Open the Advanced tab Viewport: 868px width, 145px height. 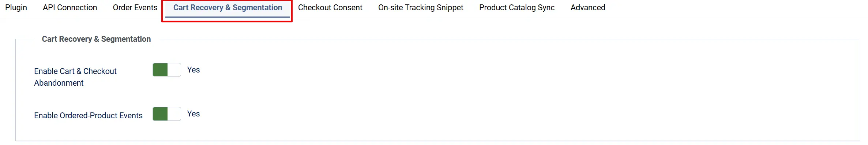tap(588, 8)
